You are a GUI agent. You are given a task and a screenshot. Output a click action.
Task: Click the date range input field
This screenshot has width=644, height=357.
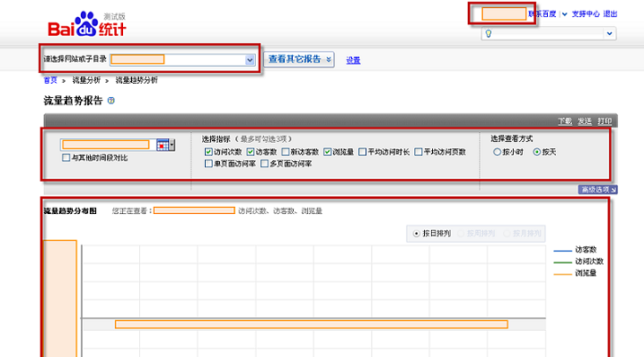pos(106,145)
